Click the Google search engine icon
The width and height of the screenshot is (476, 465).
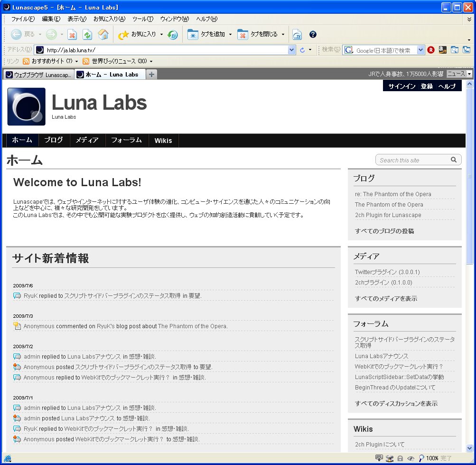(x=349, y=50)
